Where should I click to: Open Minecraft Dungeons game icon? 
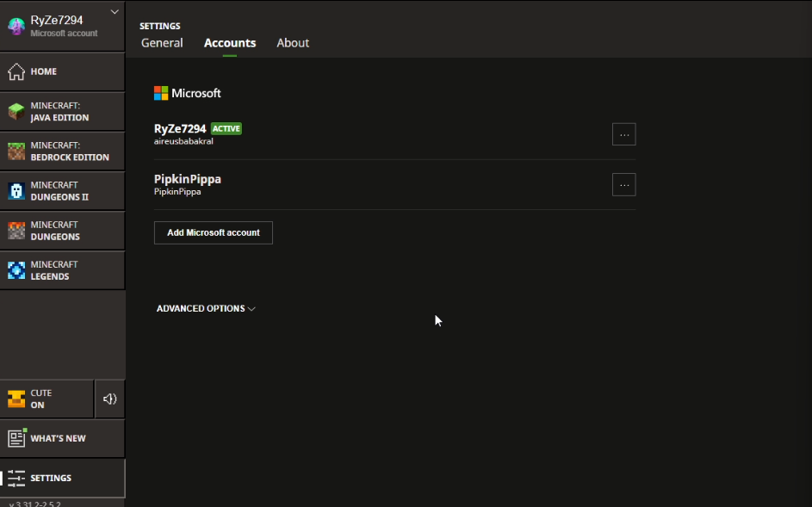point(16,231)
